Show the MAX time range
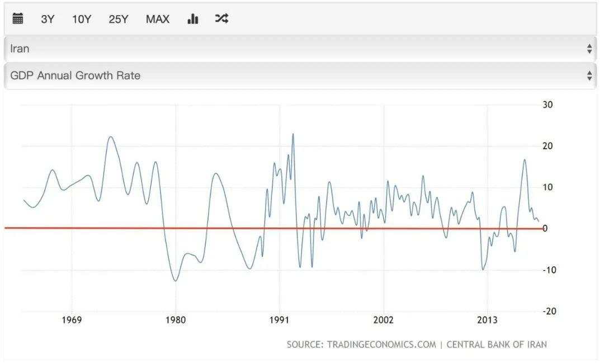The image size is (604, 364). click(x=158, y=19)
